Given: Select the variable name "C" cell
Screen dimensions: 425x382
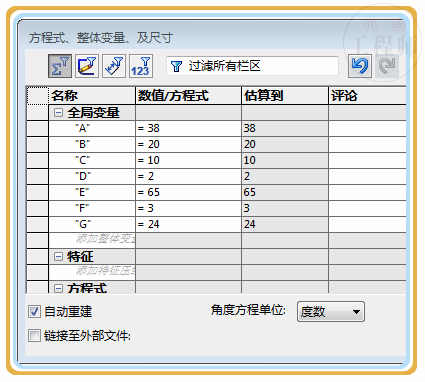Looking at the screenshot, I should [x=92, y=160].
